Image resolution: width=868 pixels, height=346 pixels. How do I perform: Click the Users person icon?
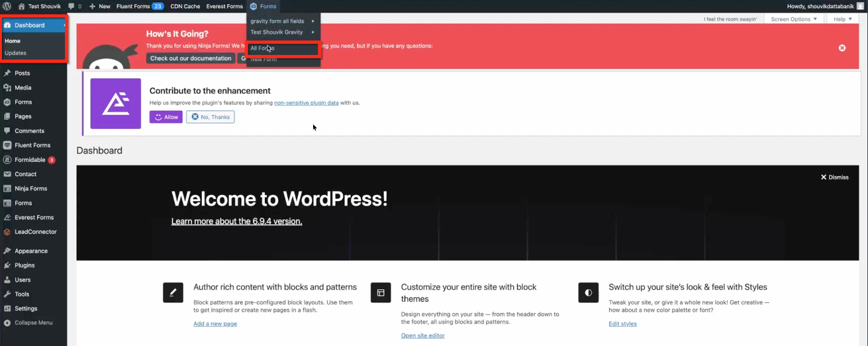pyautogui.click(x=7, y=280)
